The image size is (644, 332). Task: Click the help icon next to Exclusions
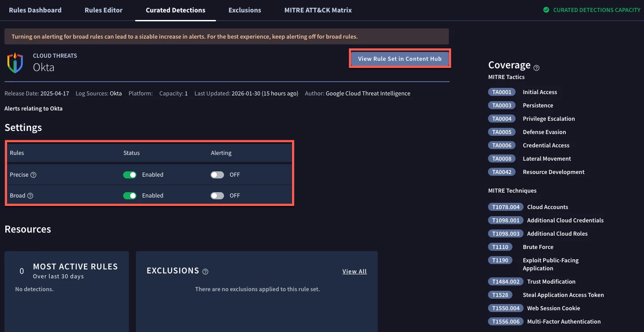click(205, 272)
